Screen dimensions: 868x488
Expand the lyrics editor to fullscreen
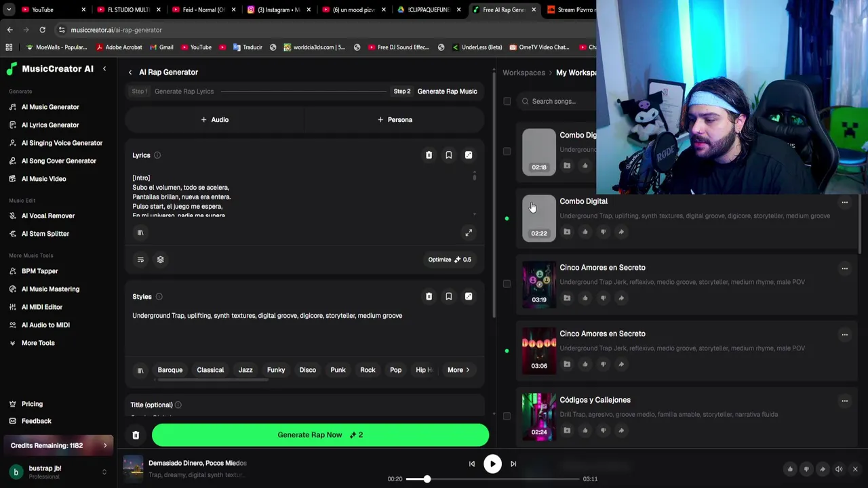coord(468,232)
